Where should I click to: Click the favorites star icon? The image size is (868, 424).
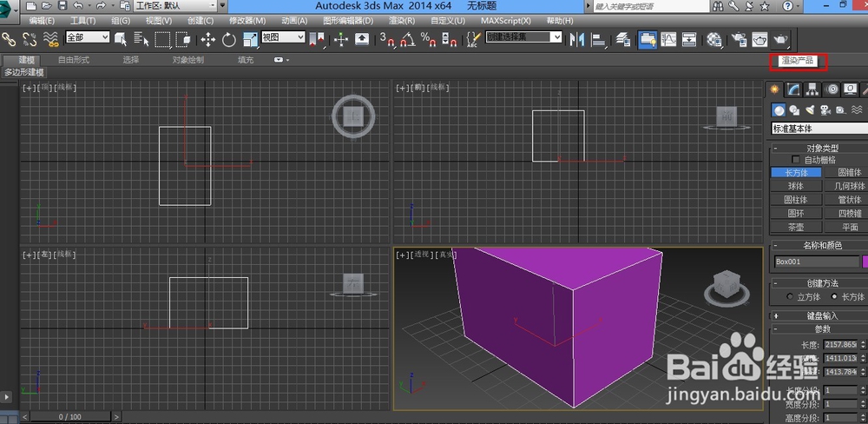click(x=765, y=5)
